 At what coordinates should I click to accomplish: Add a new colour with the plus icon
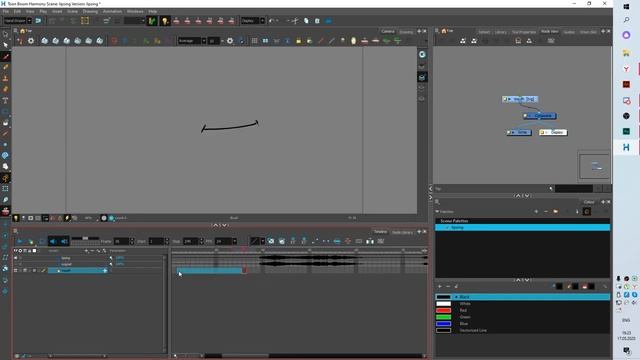(440, 287)
